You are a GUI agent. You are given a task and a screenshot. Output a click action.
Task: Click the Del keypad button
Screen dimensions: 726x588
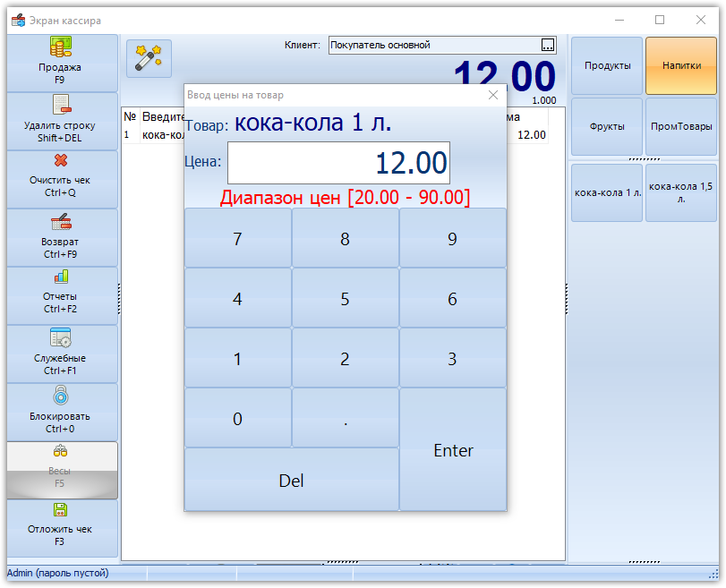[x=292, y=480]
